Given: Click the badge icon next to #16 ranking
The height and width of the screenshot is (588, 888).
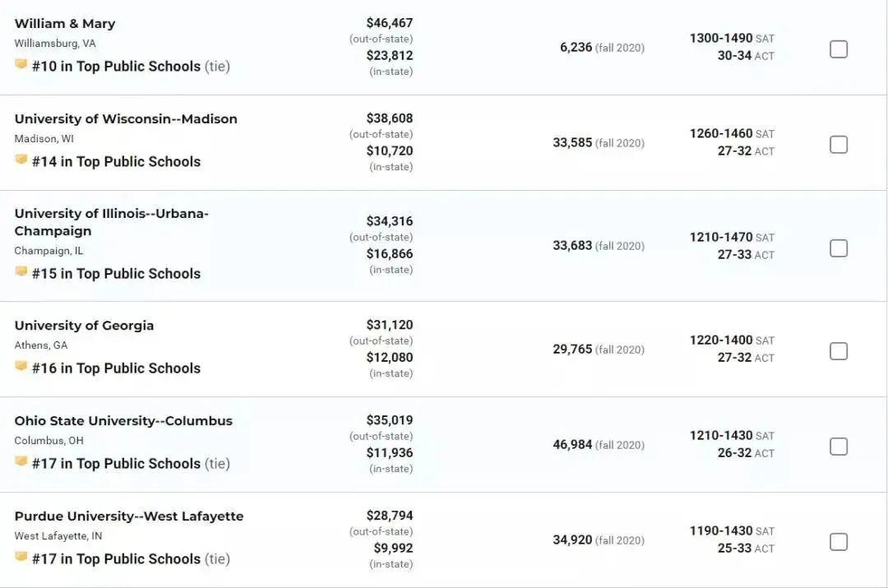Looking at the screenshot, I should pos(21,367).
